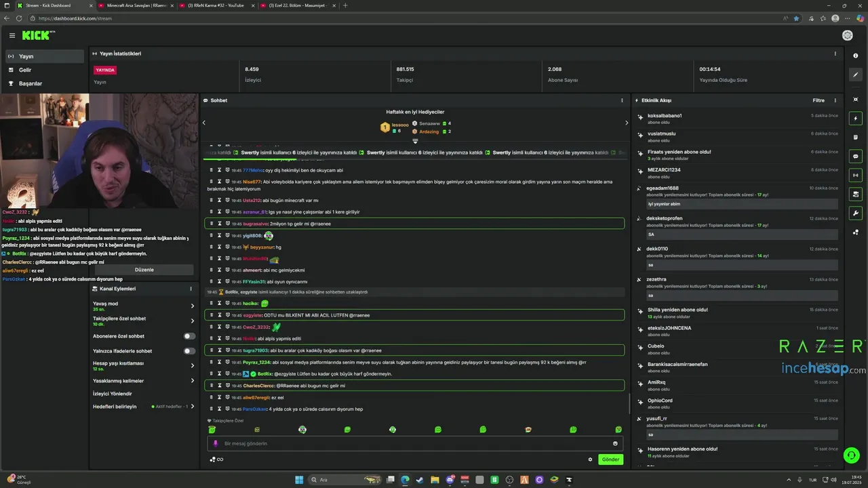Click the delete icon beside ezgyiste's message

tap(212, 315)
